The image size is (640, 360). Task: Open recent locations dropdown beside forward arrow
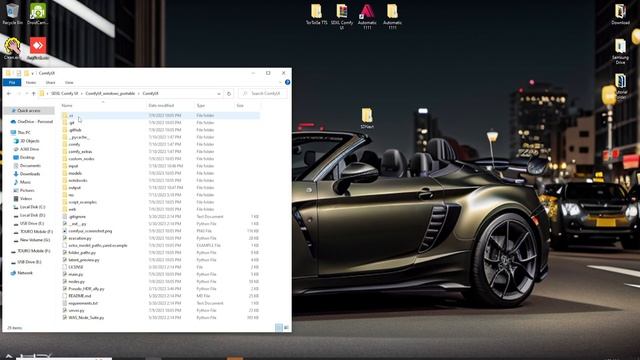click(27, 93)
